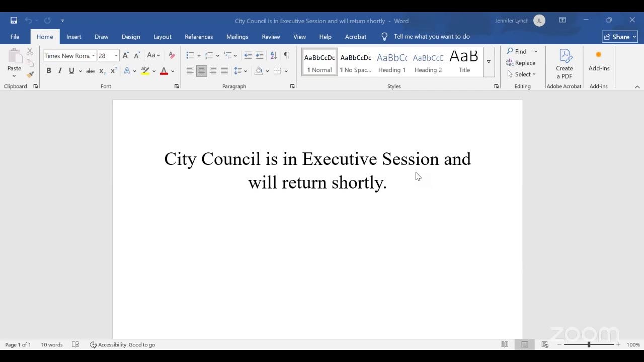Align text left
This screenshot has width=644, height=362.
[190, 71]
